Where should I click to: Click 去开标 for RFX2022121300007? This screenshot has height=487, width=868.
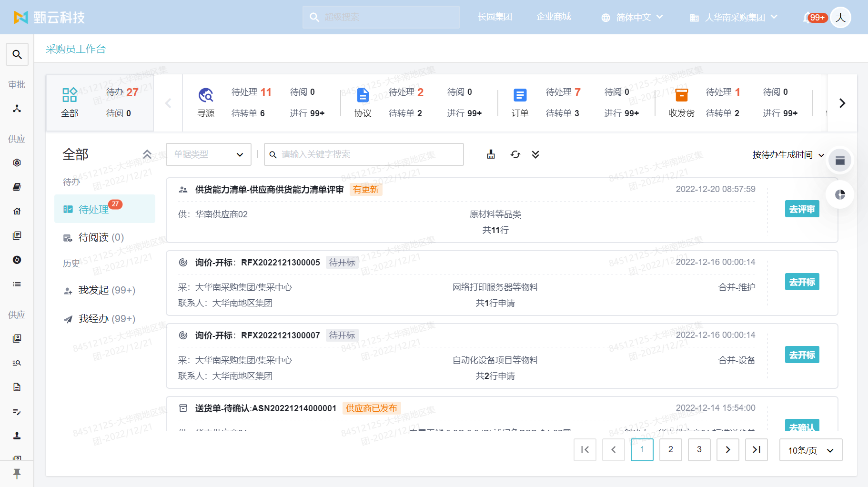point(802,355)
